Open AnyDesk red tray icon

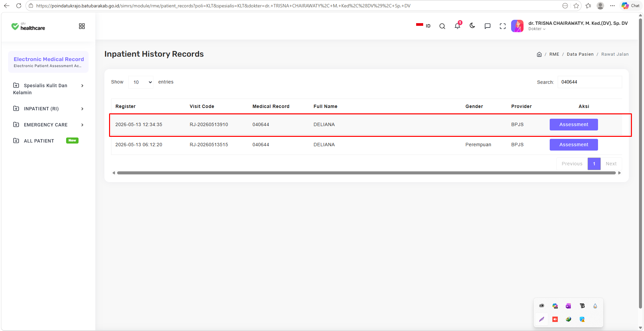555,319
